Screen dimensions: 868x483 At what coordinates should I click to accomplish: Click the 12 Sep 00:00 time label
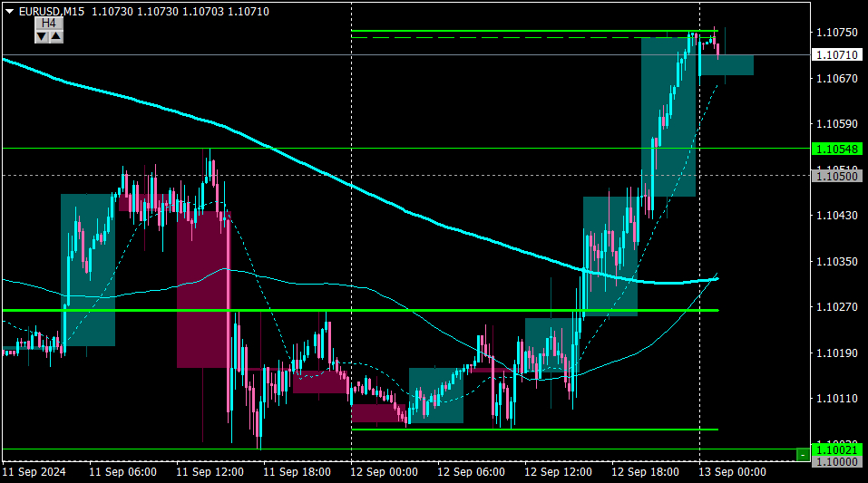pyautogui.click(x=385, y=472)
